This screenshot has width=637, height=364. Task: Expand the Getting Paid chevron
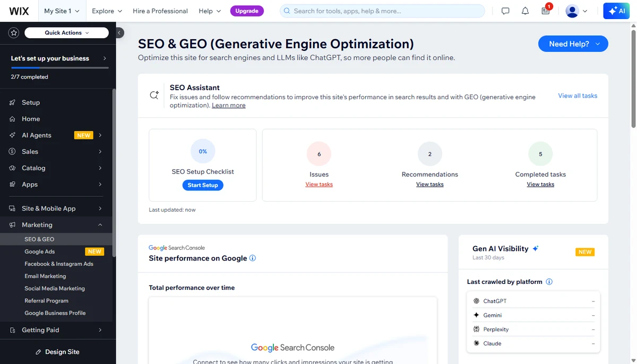pyautogui.click(x=100, y=330)
